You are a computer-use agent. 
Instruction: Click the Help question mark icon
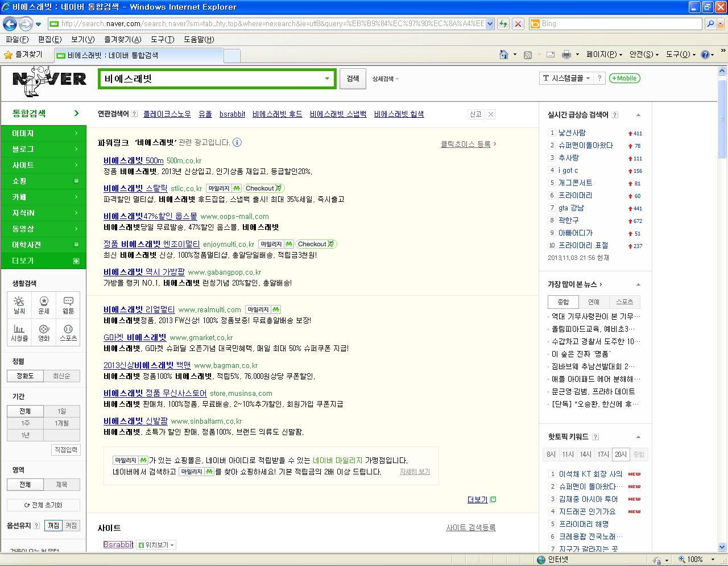point(705,55)
